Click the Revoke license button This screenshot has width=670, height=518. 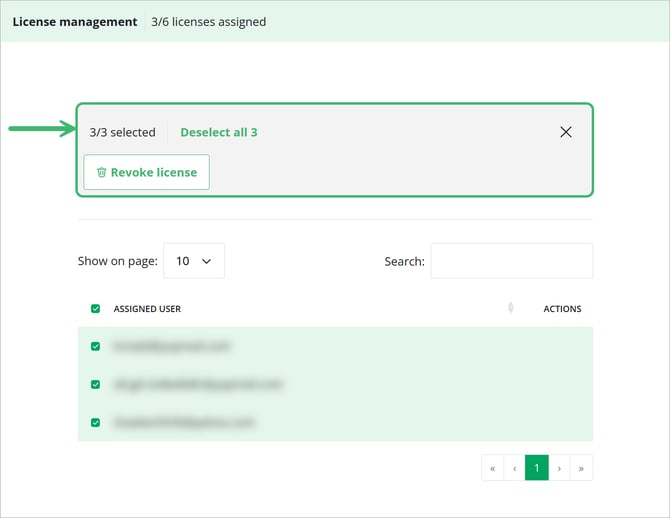pyautogui.click(x=147, y=172)
